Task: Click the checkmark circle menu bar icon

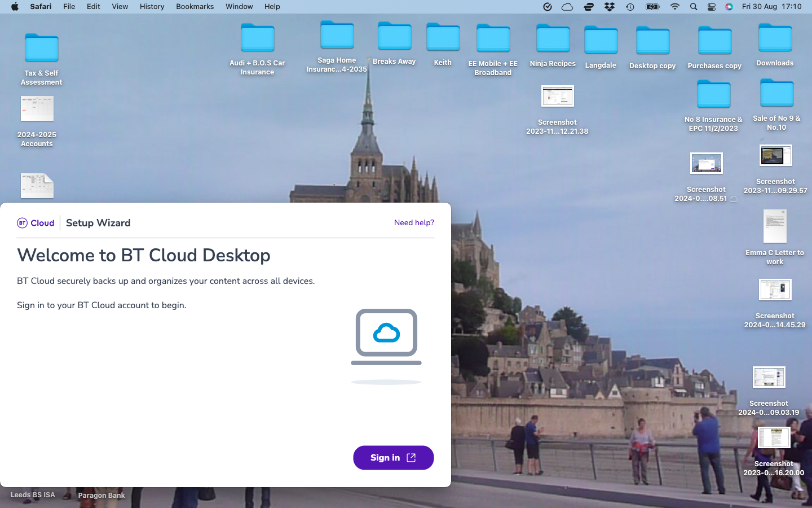Action: coord(547,7)
